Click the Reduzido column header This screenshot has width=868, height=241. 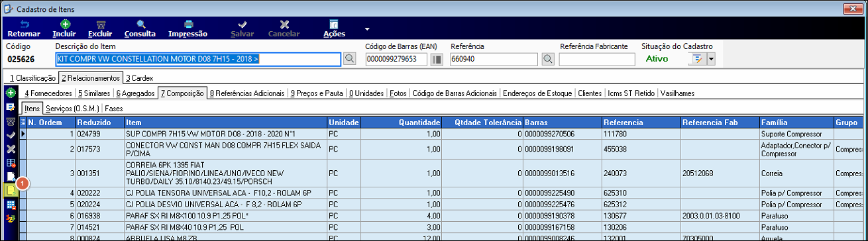coord(99,122)
